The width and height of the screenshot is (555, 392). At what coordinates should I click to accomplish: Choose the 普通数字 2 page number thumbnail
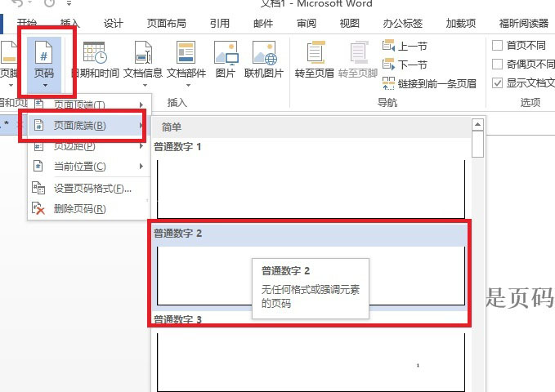coord(311,275)
